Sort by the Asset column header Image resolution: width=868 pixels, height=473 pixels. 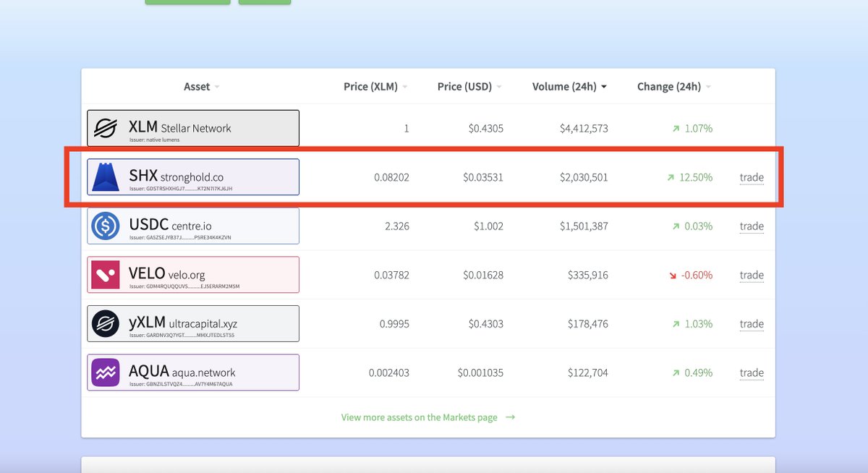(201, 87)
